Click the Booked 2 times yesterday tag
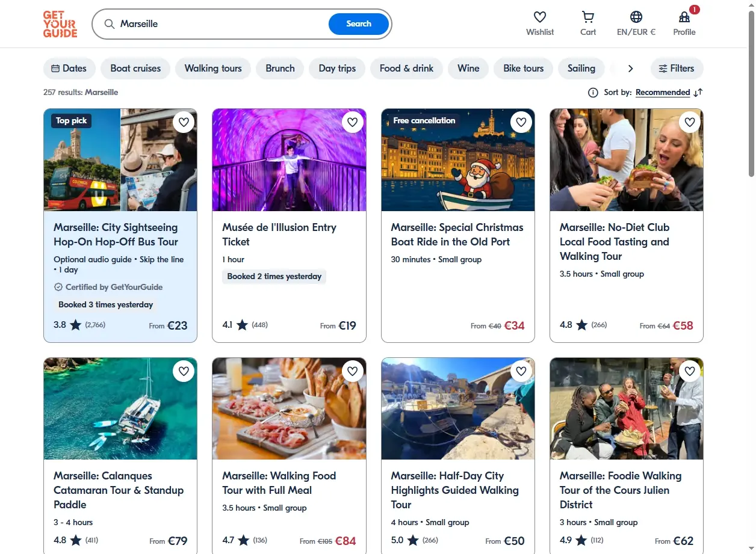Screen dimensions: 756x554 (274, 277)
